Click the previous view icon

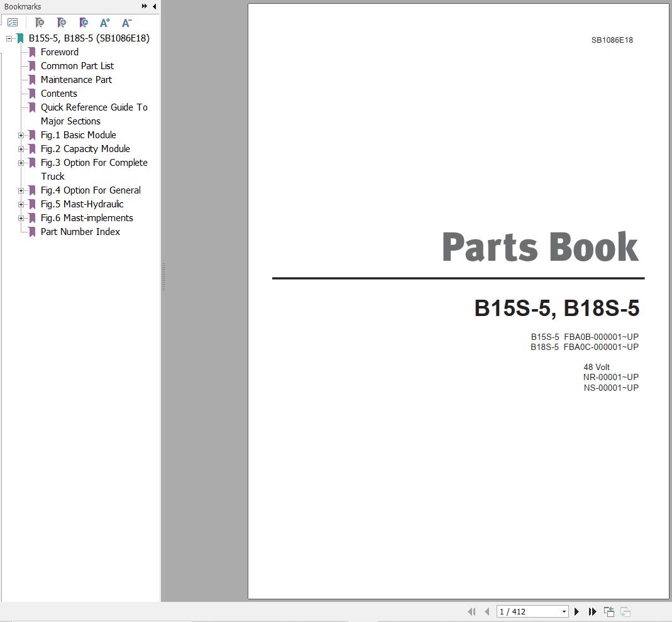click(x=609, y=611)
